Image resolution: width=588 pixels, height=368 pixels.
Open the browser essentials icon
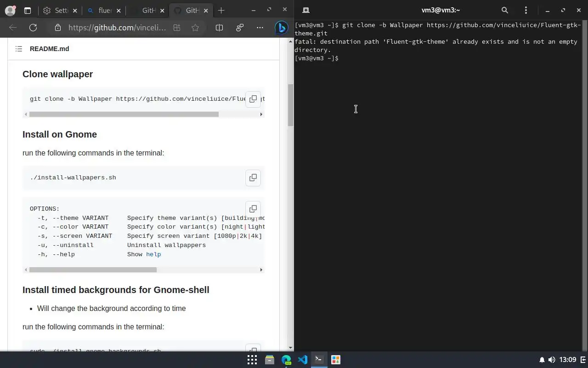coord(240,28)
